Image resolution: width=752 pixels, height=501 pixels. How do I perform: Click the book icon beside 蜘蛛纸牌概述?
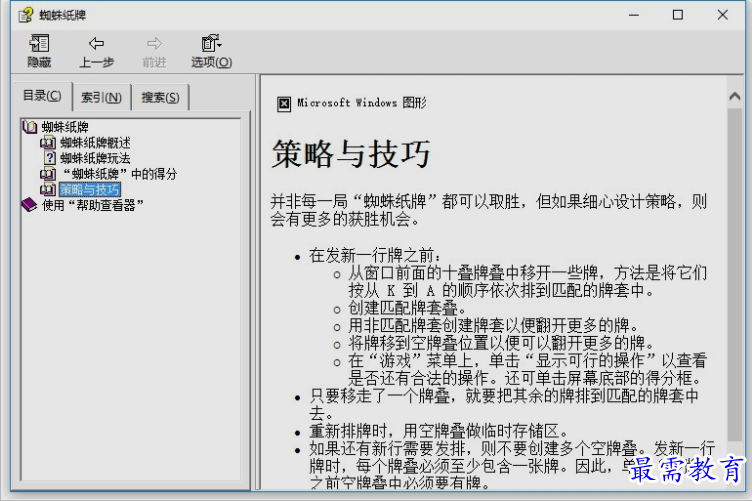coord(48,143)
